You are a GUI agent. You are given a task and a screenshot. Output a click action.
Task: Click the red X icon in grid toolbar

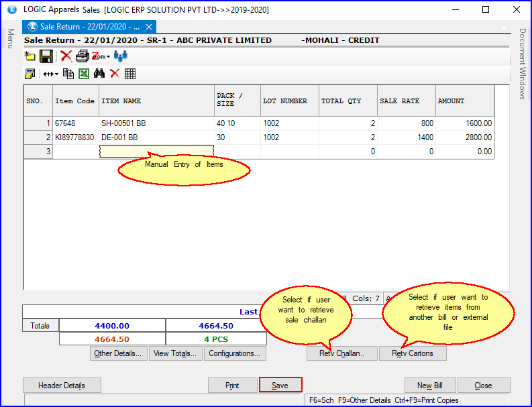115,74
